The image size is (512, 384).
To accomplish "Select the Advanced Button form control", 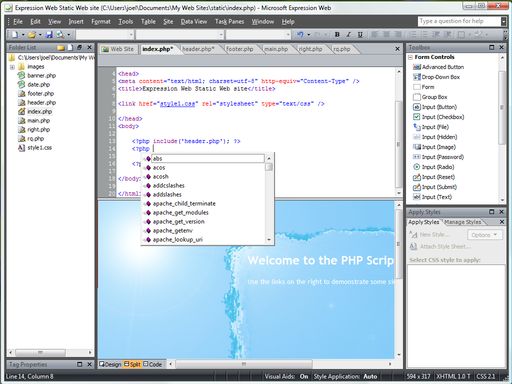I will tap(438, 67).
